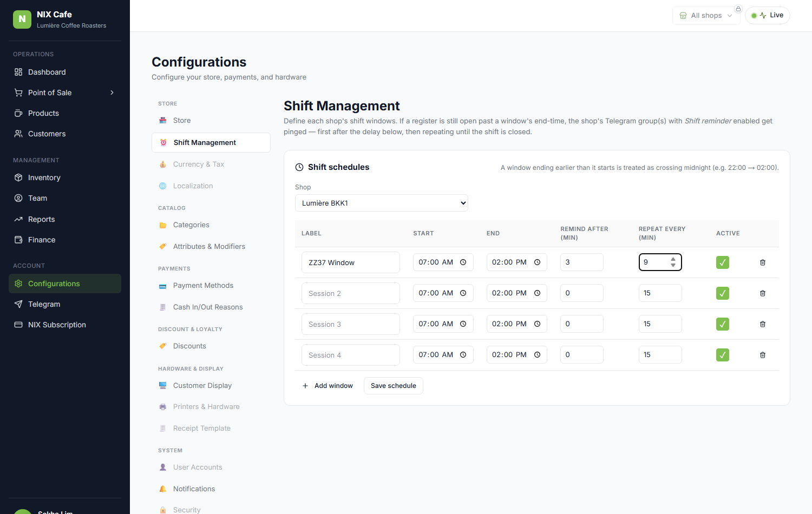812x514 pixels.
Task: Open clock picker for Session 3 end time
Action: pyautogui.click(x=538, y=324)
